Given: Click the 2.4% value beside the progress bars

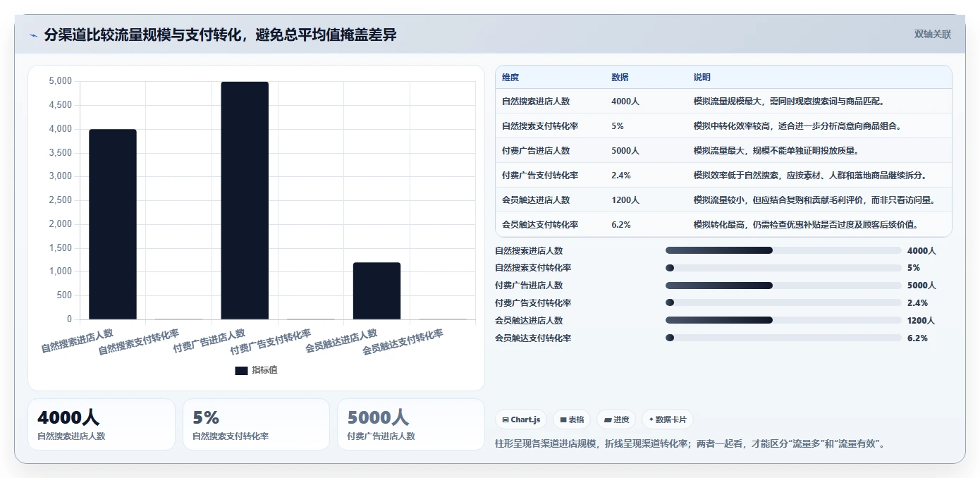Looking at the screenshot, I should click(x=917, y=303).
